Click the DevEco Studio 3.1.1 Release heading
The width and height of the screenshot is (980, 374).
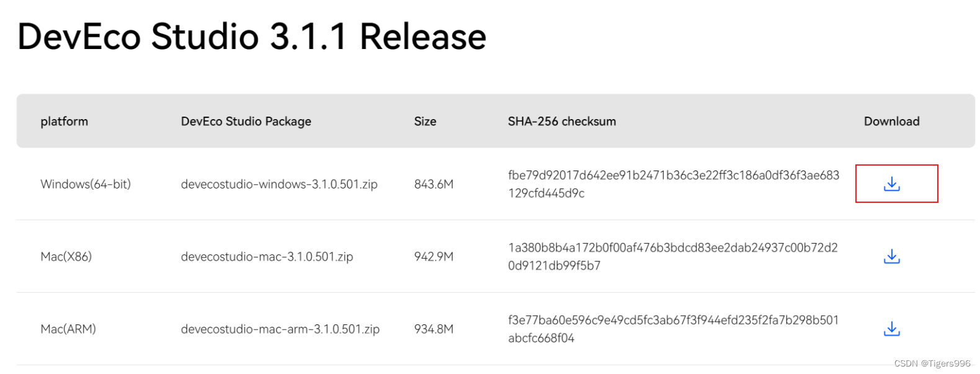click(251, 37)
